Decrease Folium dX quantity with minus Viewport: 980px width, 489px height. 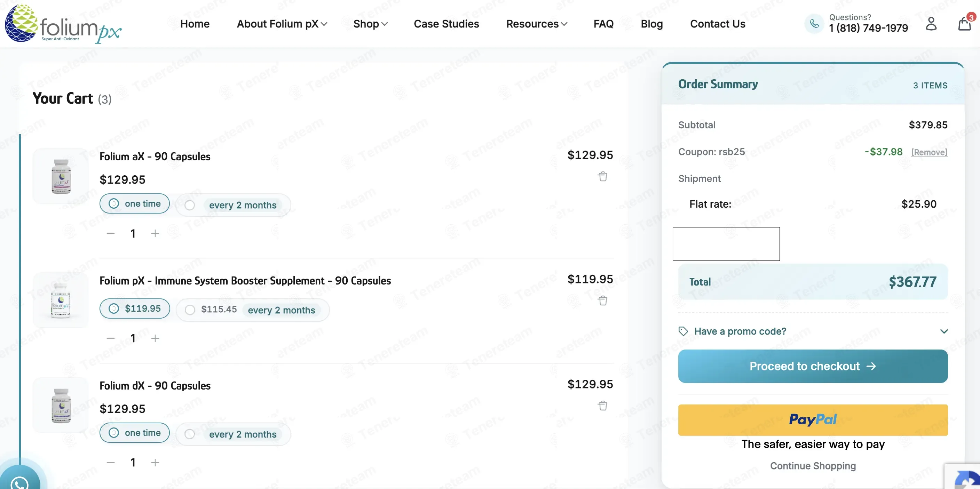coord(111,462)
